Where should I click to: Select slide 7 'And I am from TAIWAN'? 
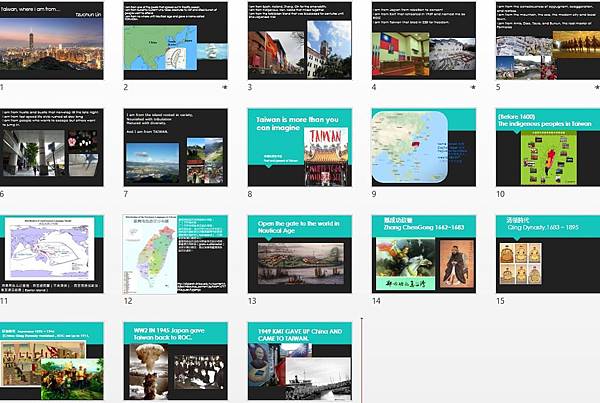176,147
